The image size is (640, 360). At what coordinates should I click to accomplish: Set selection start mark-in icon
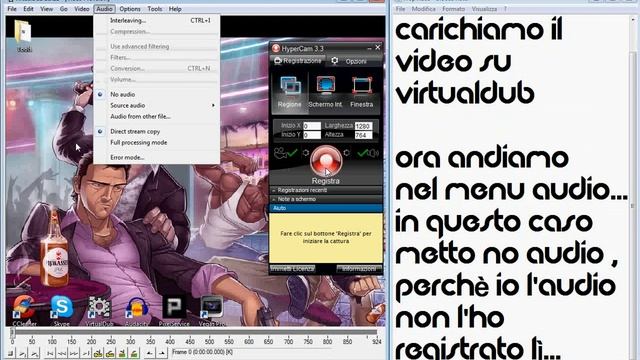point(150,353)
